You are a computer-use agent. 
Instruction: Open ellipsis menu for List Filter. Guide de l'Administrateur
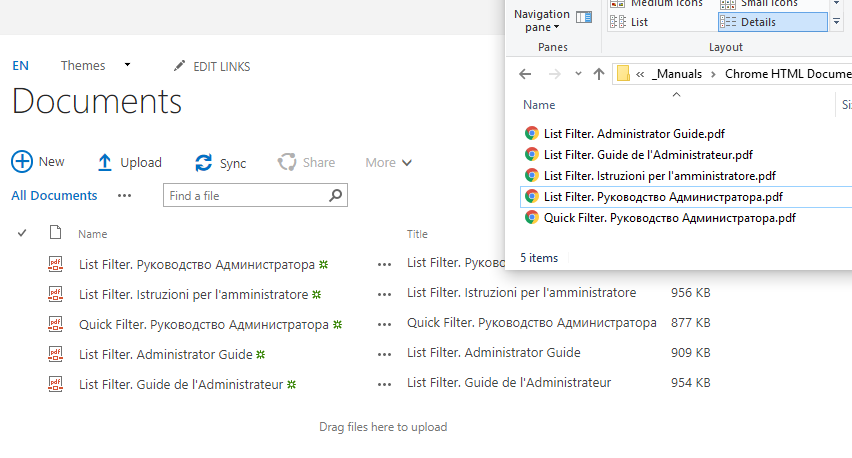click(x=384, y=384)
